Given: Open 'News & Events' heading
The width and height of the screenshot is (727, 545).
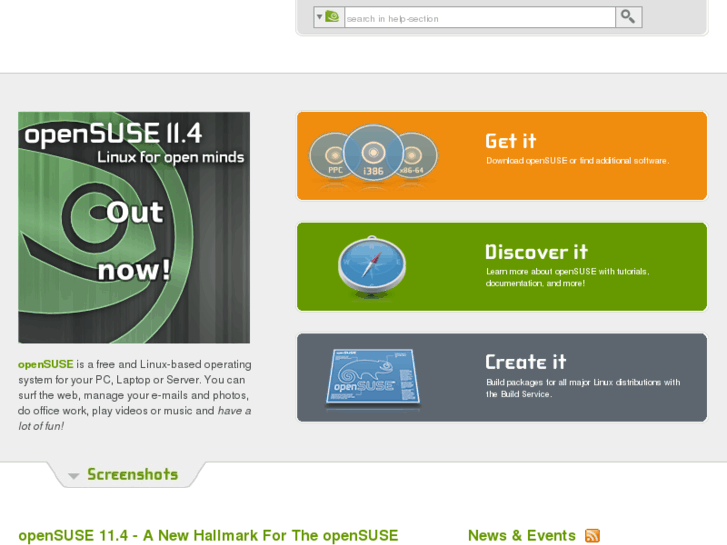Looking at the screenshot, I should tap(522, 535).
